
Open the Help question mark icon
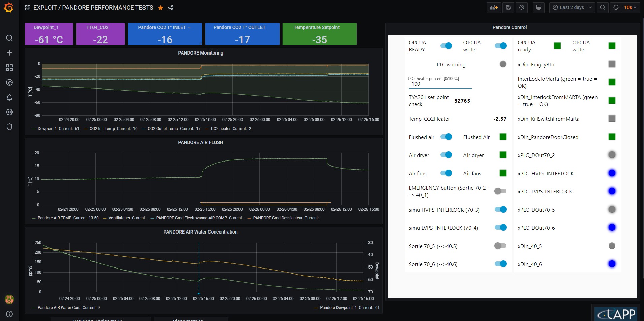[9, 314]
